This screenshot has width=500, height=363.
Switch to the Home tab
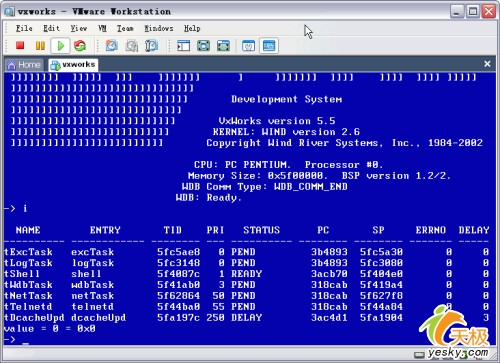pos(24,64)
